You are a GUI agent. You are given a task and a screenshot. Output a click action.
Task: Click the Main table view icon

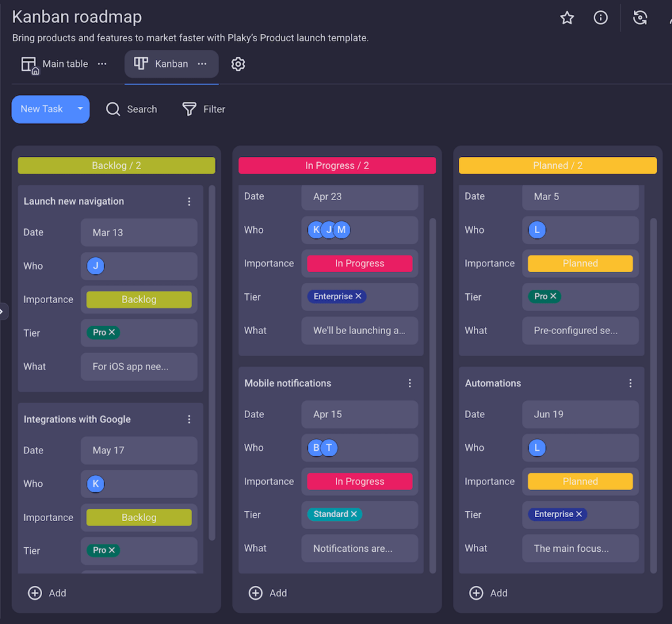(x=29, y=64)
